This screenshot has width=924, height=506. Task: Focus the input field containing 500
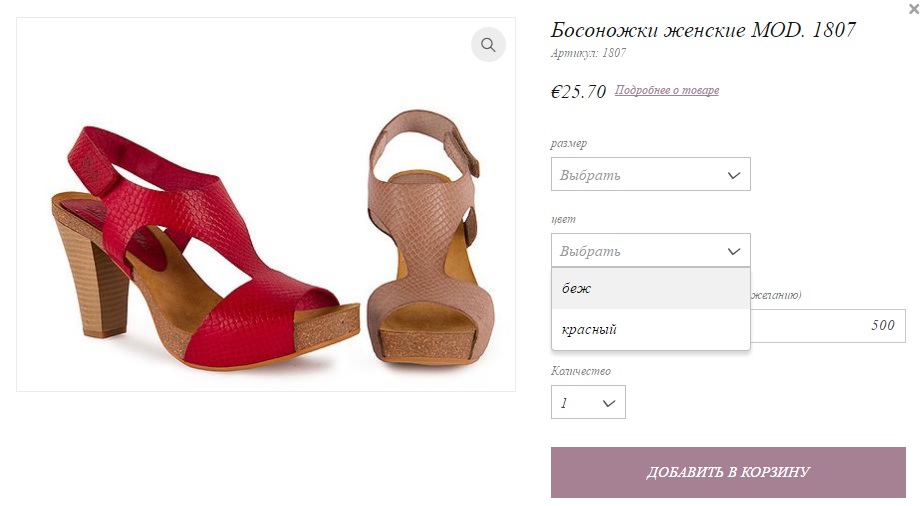[828, 326]
